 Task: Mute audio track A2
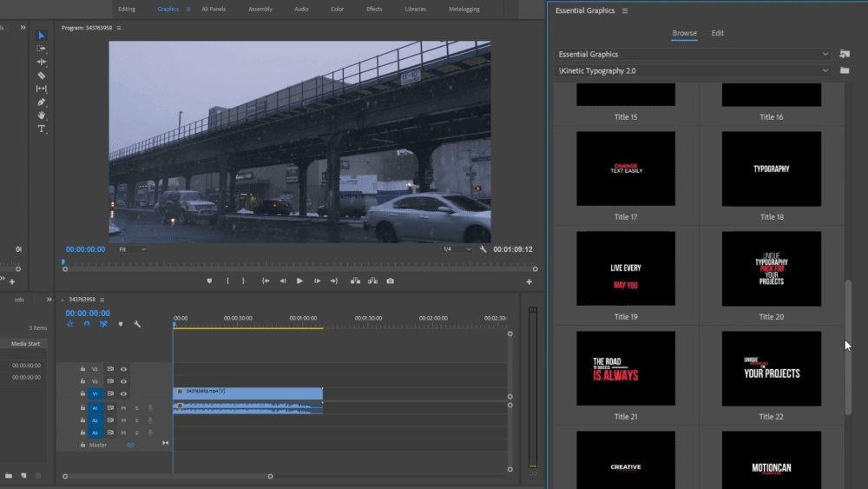coord(123,420)
